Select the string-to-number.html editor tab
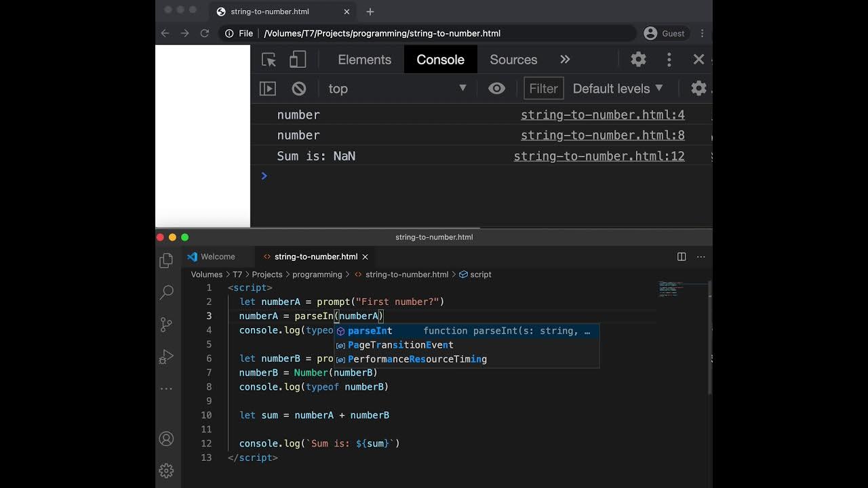868x488 pixels. tap(316, 257)
